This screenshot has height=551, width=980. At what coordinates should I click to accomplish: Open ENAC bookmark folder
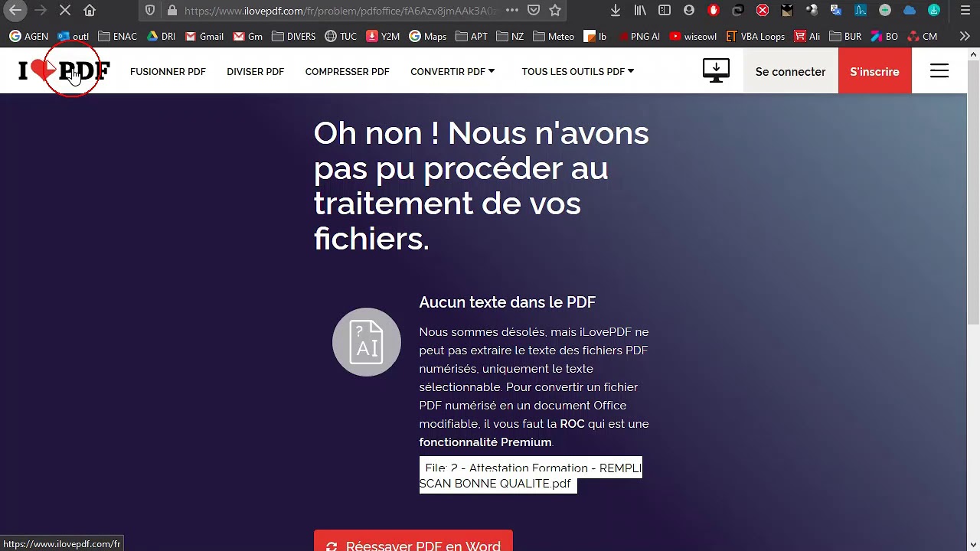point(118,36)
